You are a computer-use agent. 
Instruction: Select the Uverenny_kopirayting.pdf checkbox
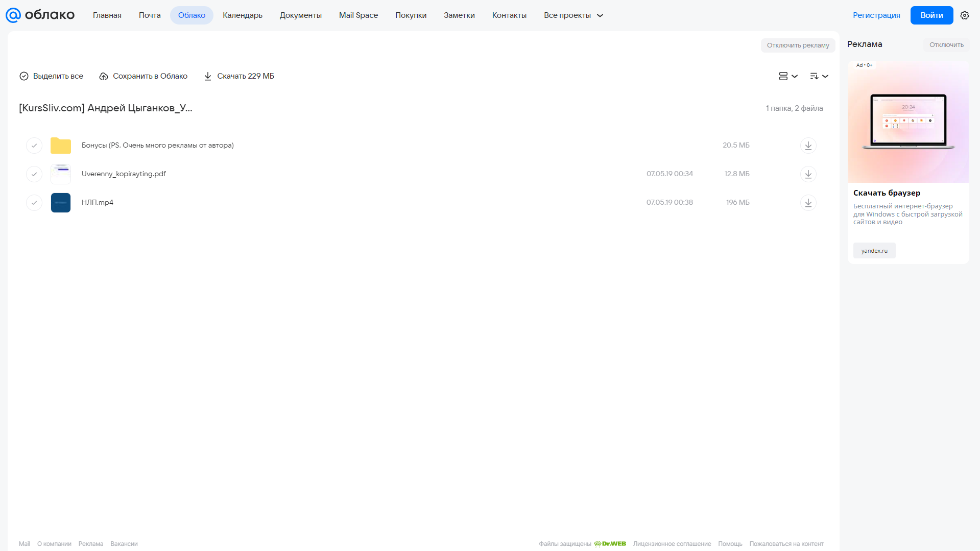(x=34, y=174)
